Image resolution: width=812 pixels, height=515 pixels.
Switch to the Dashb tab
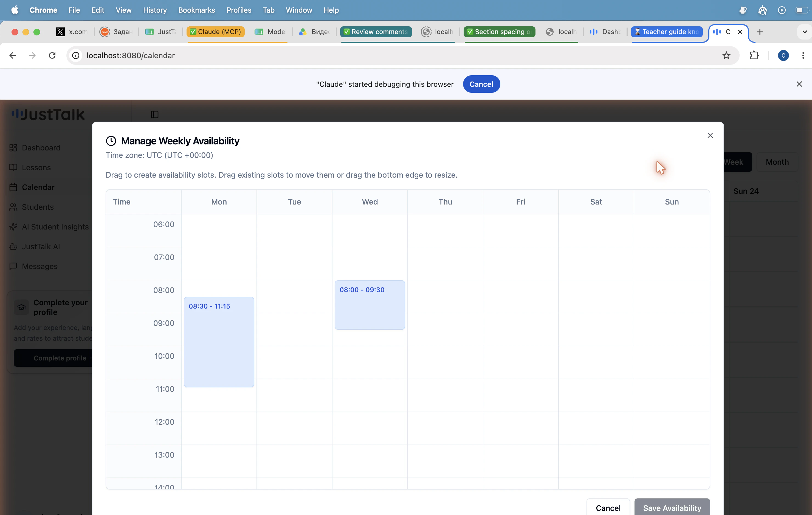605,32
